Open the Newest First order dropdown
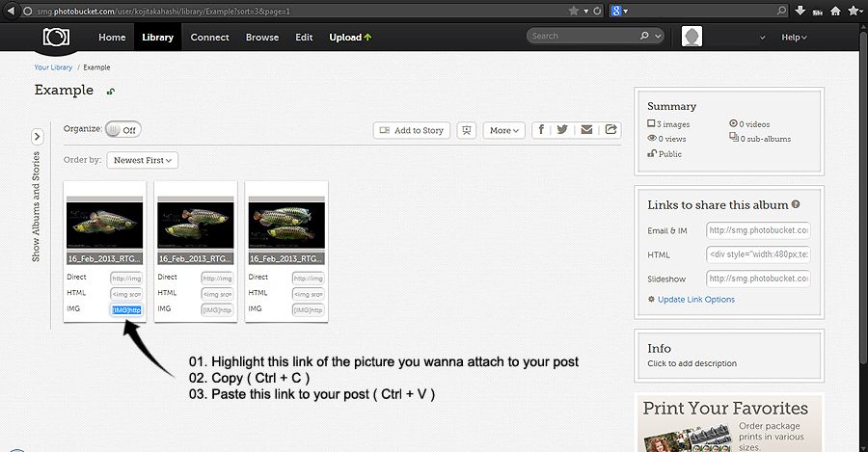 click(143, 160)
